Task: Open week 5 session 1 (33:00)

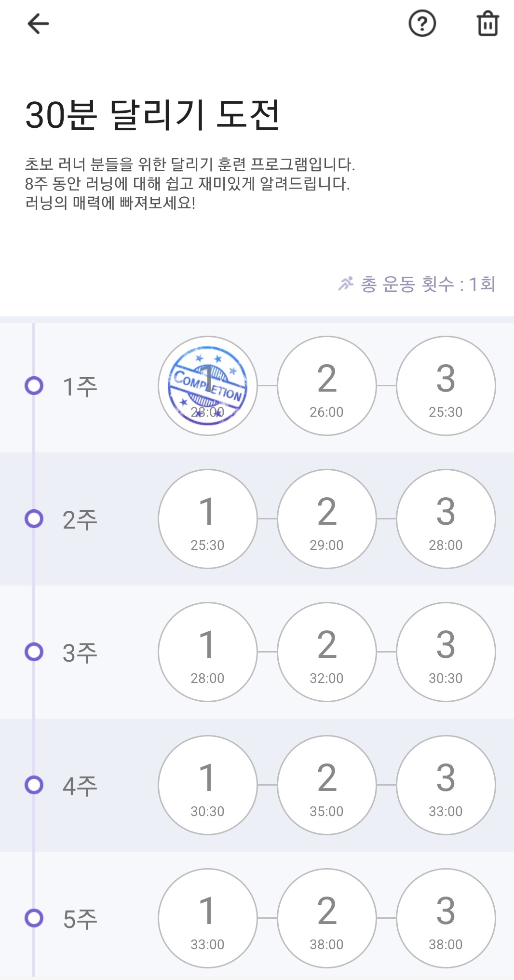Action: tap(208, 918)
